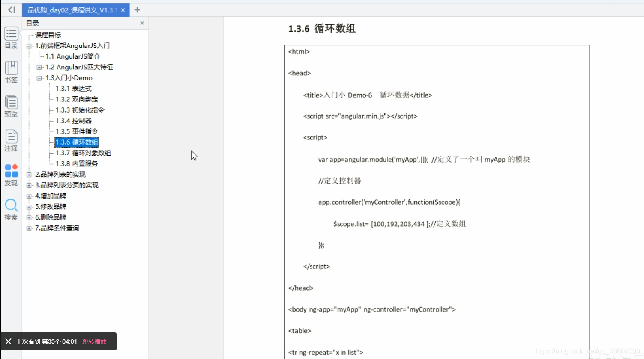Open the 注释 annotations sidebar icon
644x359 pixels.
click(x=11, y=140)
